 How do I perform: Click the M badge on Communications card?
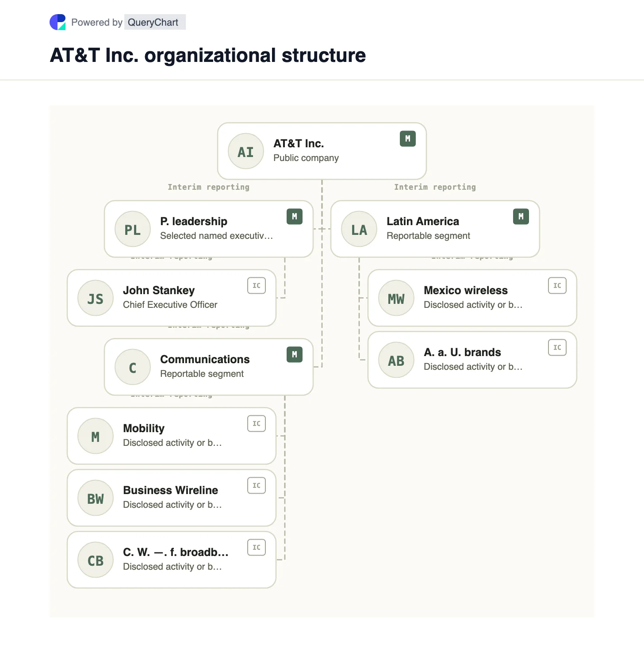pyautogui.click(x=295, y=355)
